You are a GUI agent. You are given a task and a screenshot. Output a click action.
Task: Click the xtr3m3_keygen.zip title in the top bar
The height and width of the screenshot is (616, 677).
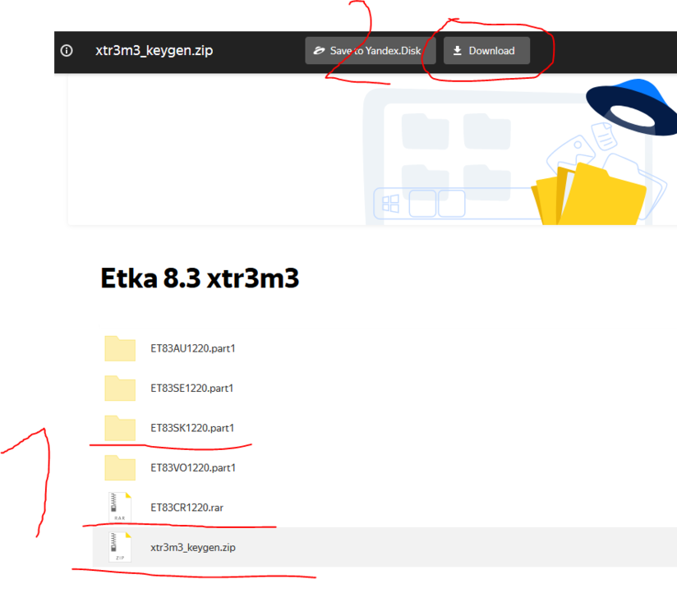click(x=154, y=51)
